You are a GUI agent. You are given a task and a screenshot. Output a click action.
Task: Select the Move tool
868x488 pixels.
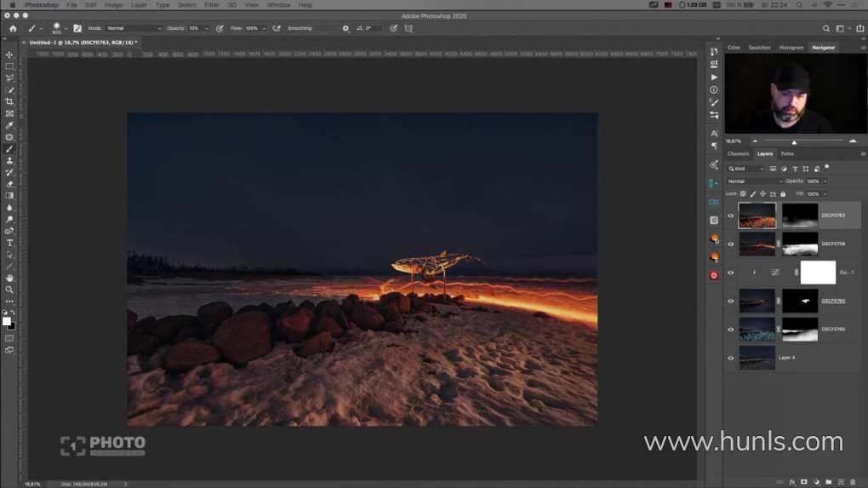point(9,55)
